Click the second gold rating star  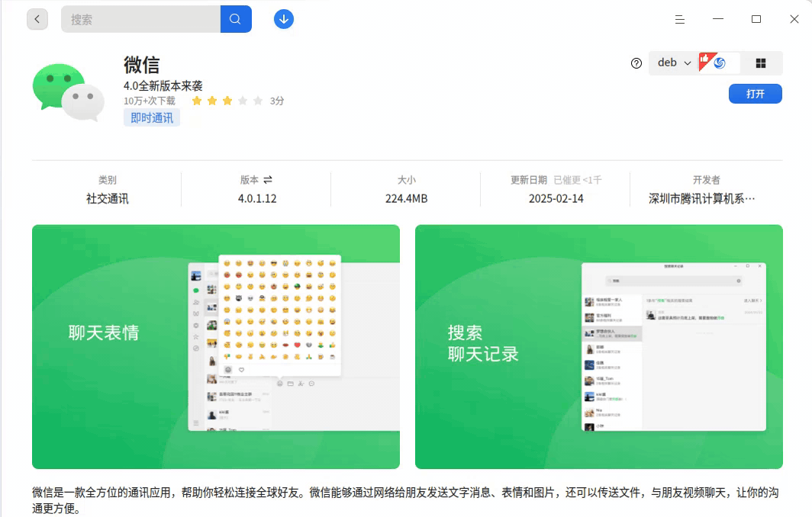212,101
